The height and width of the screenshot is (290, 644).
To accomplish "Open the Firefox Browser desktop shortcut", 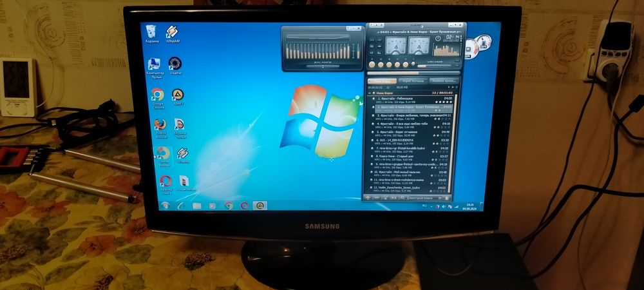I will tap(160, 128).
